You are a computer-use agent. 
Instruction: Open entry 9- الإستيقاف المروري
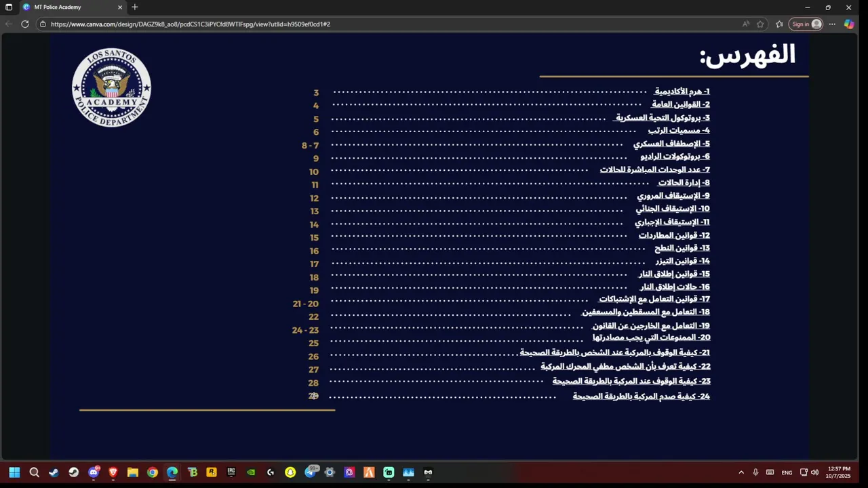click(x=673, y=196)
